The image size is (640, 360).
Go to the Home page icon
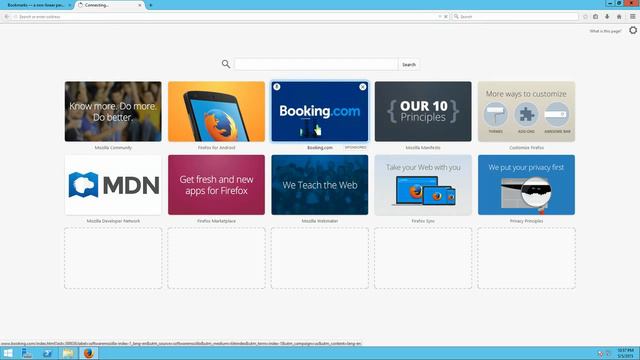[x=619, y=17]
